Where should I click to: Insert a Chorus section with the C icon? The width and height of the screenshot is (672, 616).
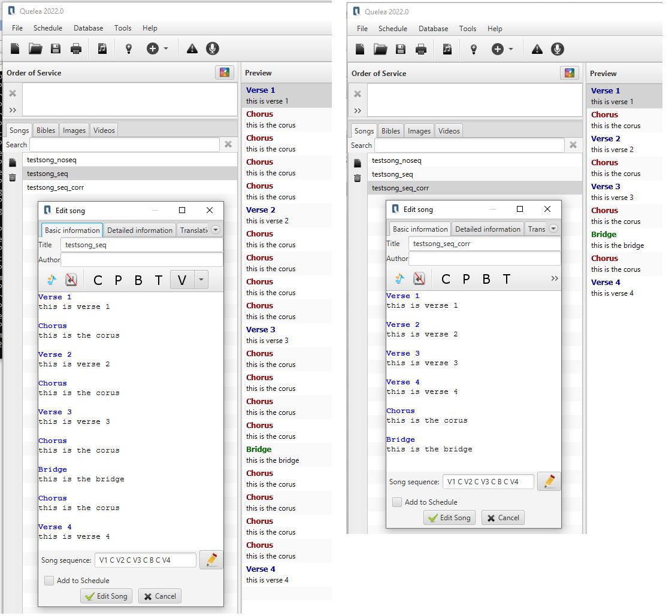98,280
